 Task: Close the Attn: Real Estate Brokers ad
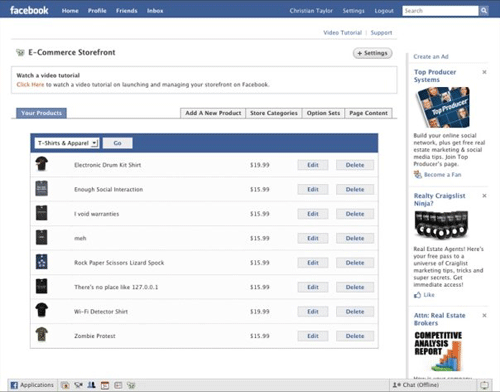(x=484, y=315)
